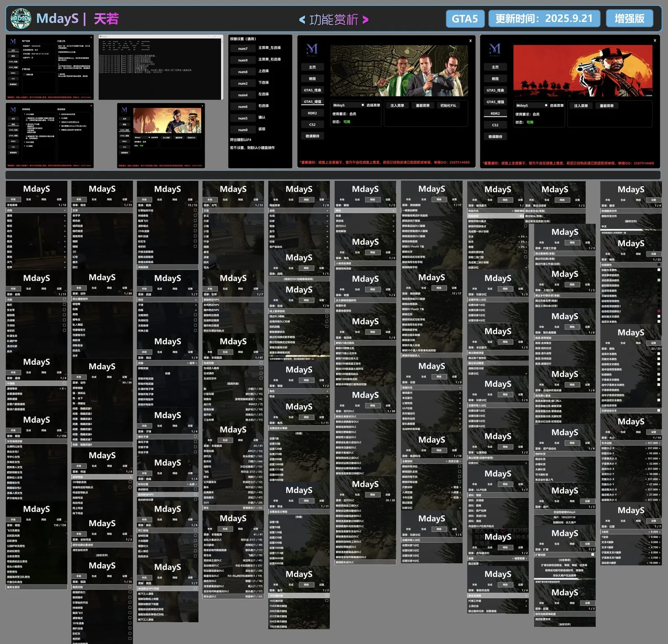The width and height of the screenshot is (668, 644).
Task: Click 初始化FSL in the large GTA5 launcher
Action: tap(448, 106)
